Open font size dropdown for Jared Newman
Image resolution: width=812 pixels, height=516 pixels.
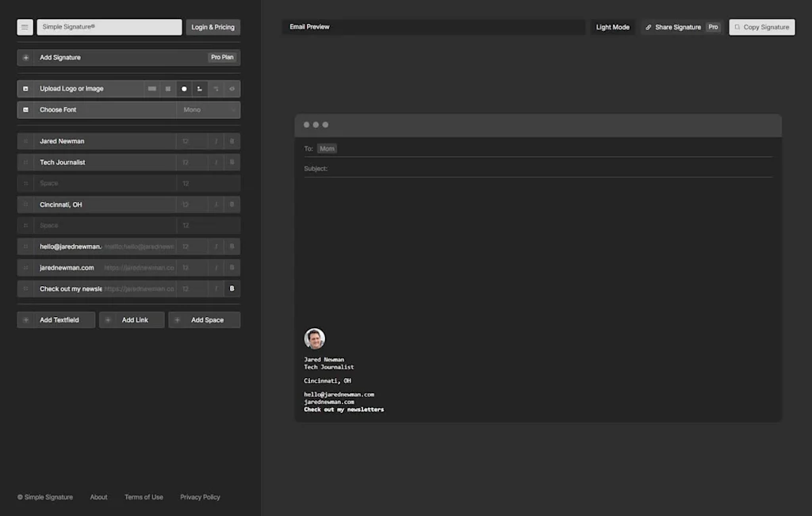pyautogui.click(x=190, y=141)
